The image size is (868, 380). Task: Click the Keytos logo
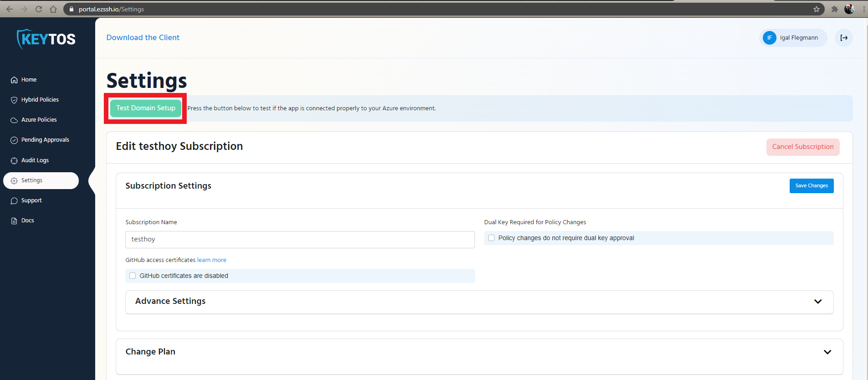point(46,39)
